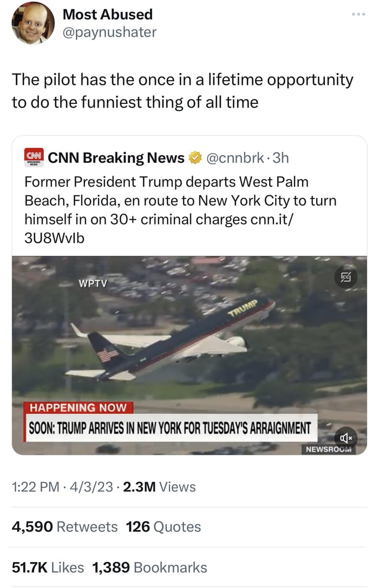This screenshot has width=379, height=588.
Task: Click the gold verified badge
Action: (194, 158)
